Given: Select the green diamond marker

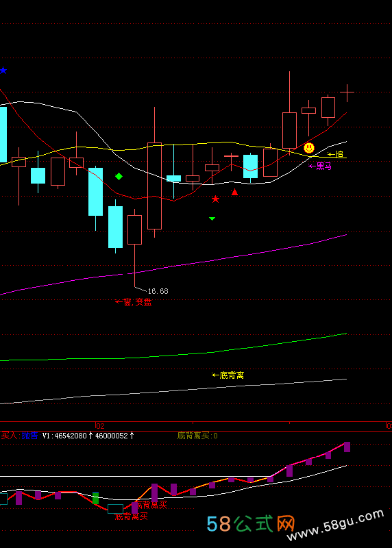Looking at the screenshot, I should tap(119, 177).
